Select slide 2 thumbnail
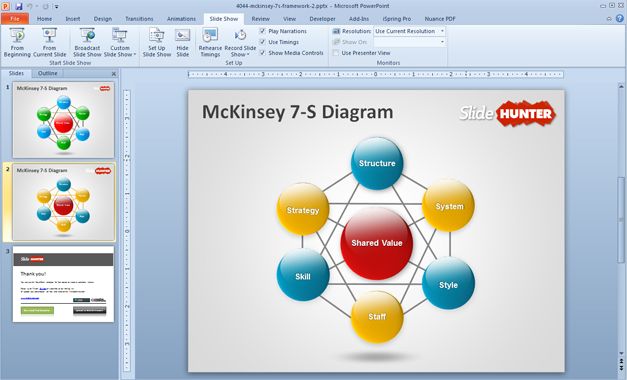The height and width of the screenshot is (380, 627). [63, 202]
